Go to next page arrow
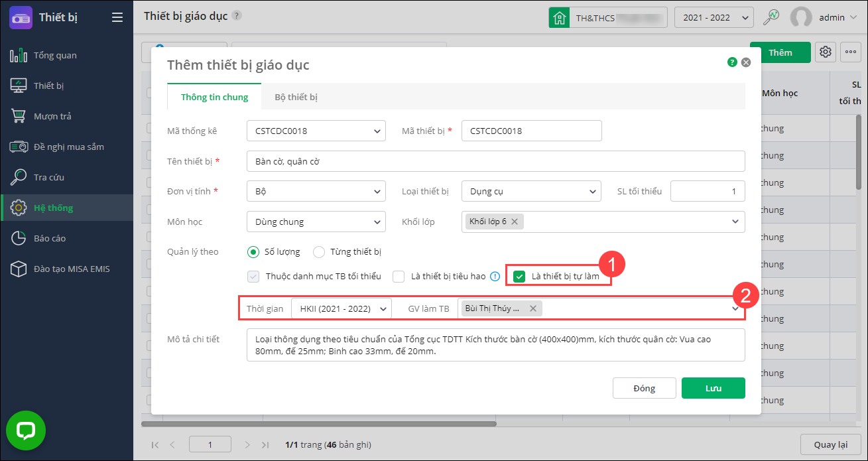The width and height of the screenshot is (868, 461). pos(247,445)
